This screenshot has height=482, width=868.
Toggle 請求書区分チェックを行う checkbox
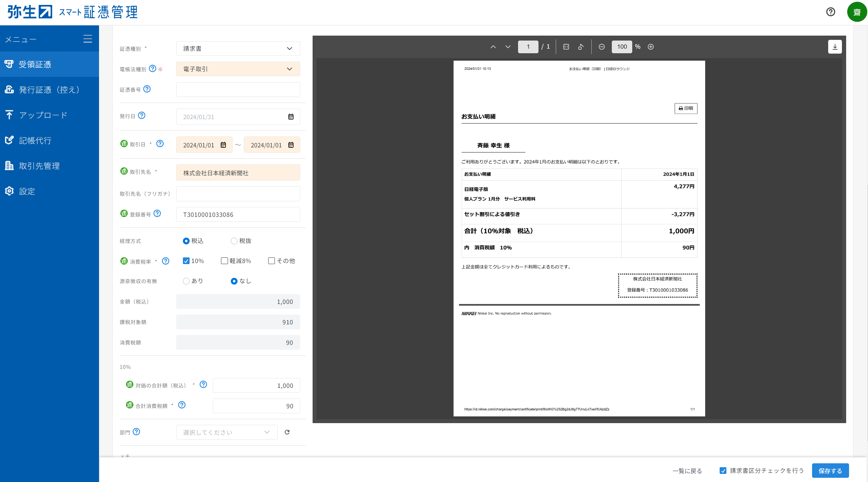coord(723,471)
